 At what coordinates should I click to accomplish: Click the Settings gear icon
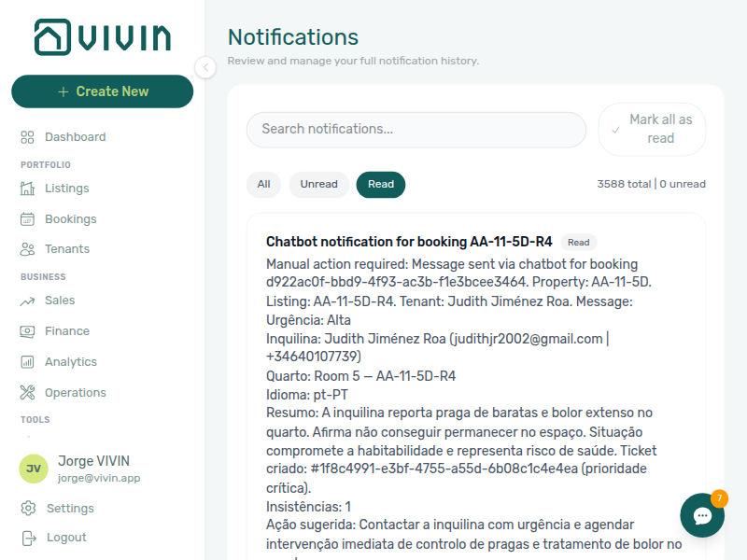(x=28, y=508)
